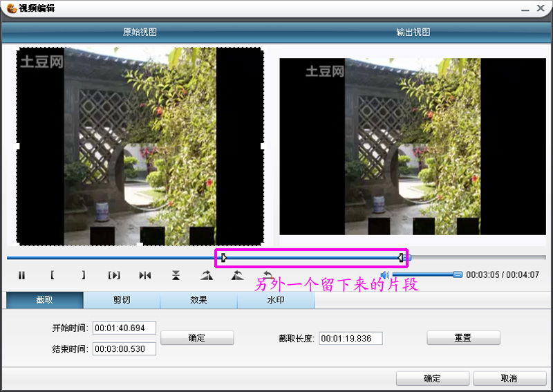The width and height of the screenshot is (553, 392).
Task: Click the vertical flip icon
Action: click(176, 275)
